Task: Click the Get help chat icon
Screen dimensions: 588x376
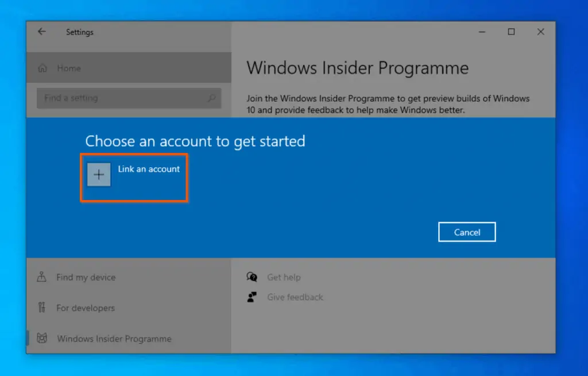Action: click(252, 277)
